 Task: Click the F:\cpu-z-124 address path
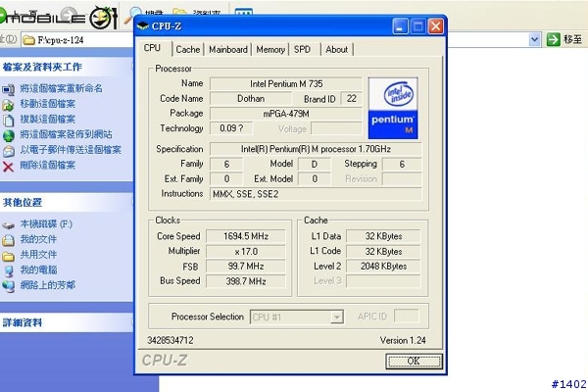tap(61, 40)
